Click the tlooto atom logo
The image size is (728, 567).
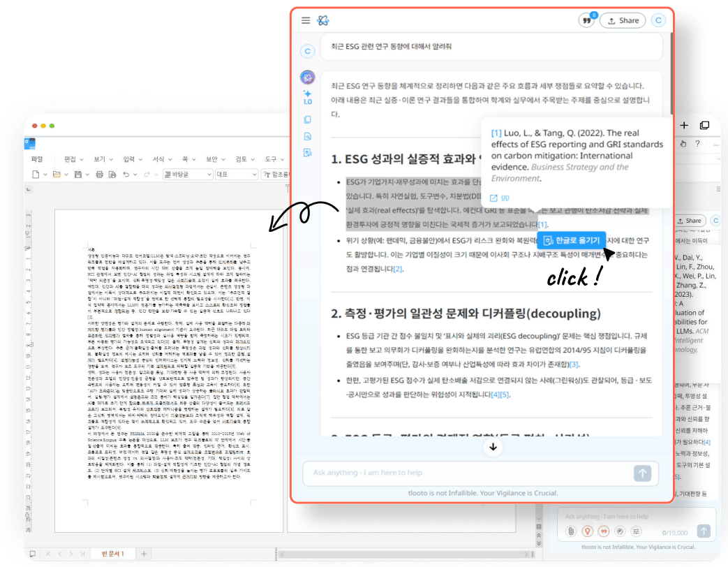(323, 20)
